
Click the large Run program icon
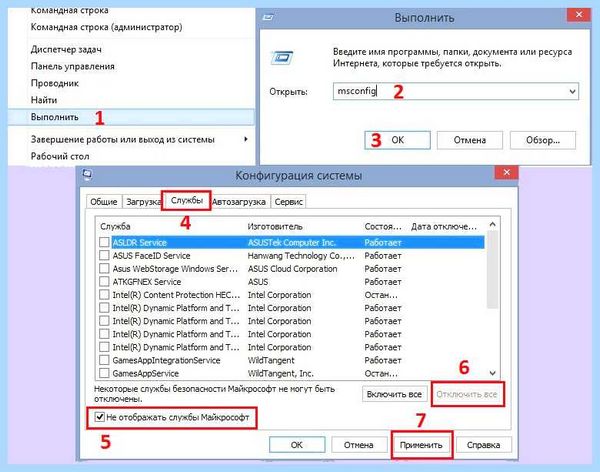pos(282,58)
